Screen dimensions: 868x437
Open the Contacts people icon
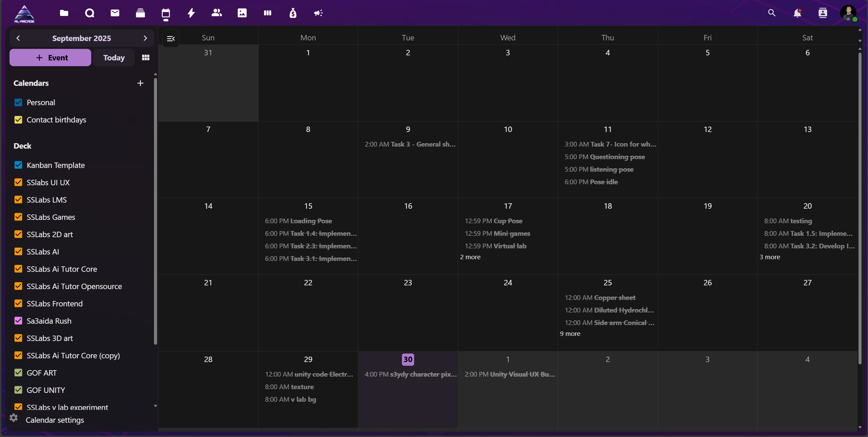216,13
